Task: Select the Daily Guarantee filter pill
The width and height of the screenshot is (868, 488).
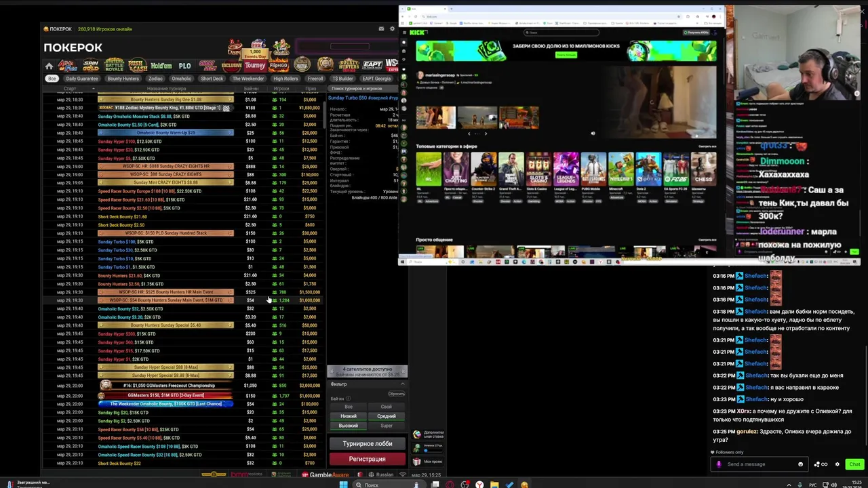Action: (x=82, y=79)
